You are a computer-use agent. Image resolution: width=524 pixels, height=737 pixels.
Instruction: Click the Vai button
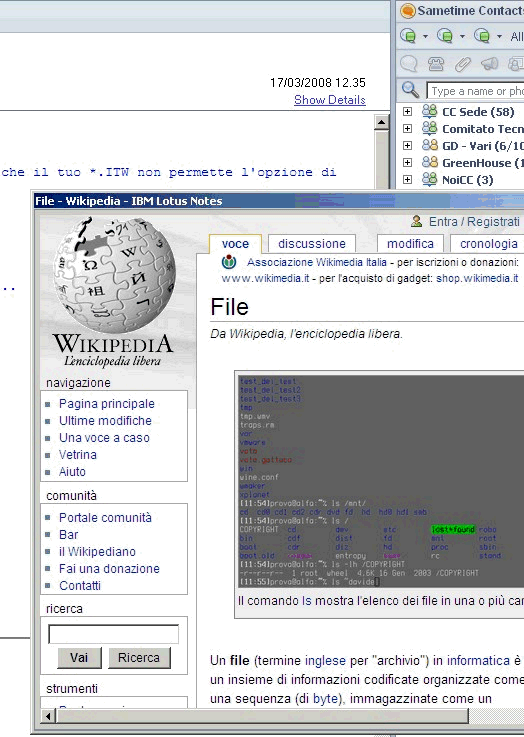tap(79, 658)
